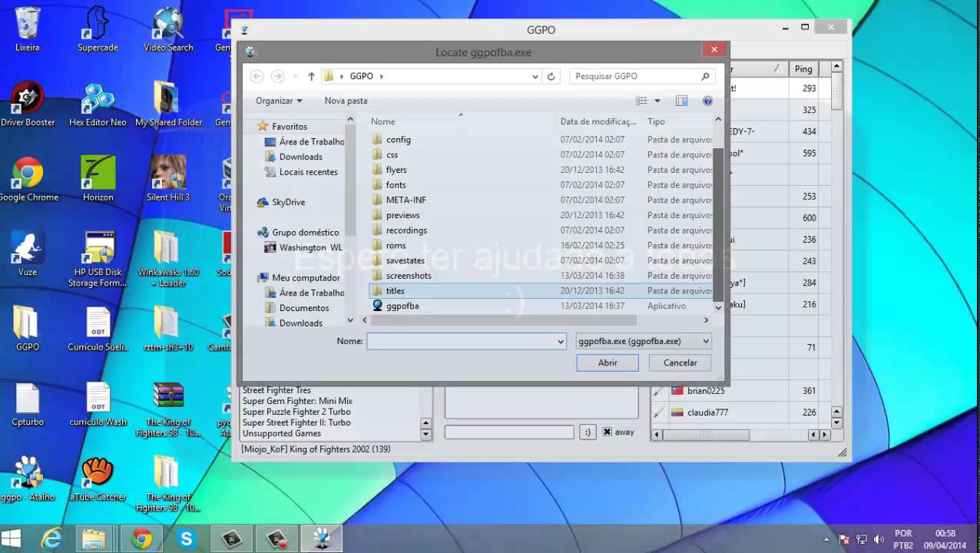980x553 pixels.
Task: Toggle the away checkbox in GGPO
Action: [x=607, y=432]
